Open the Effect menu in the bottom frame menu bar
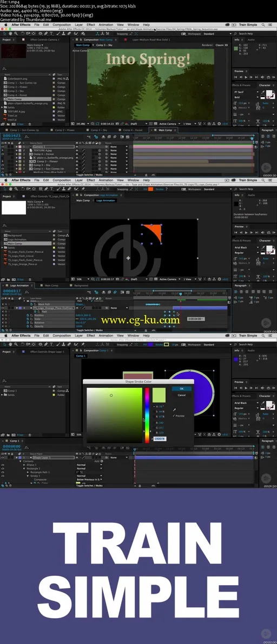277x644 pixels. [x=91, y=335]
